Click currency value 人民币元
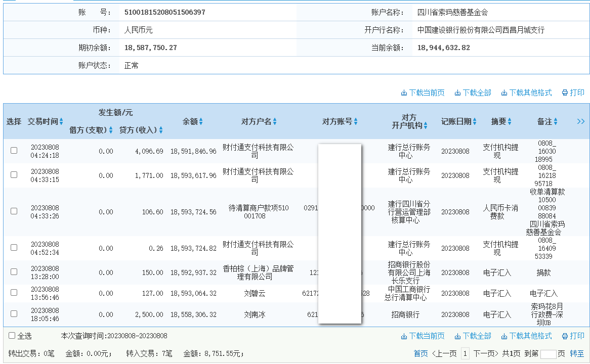The height and width of the screenshot is (364, 590). click(139, 30)
